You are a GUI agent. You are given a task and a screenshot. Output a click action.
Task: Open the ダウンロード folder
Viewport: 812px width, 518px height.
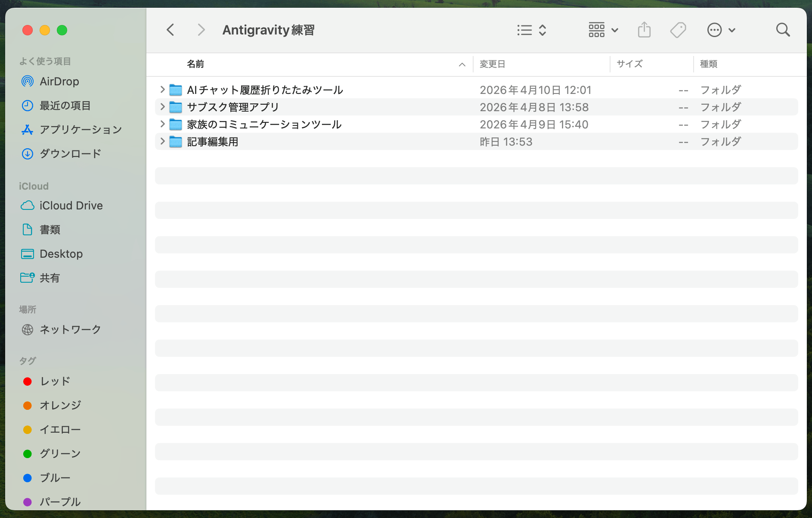(70, 153)
